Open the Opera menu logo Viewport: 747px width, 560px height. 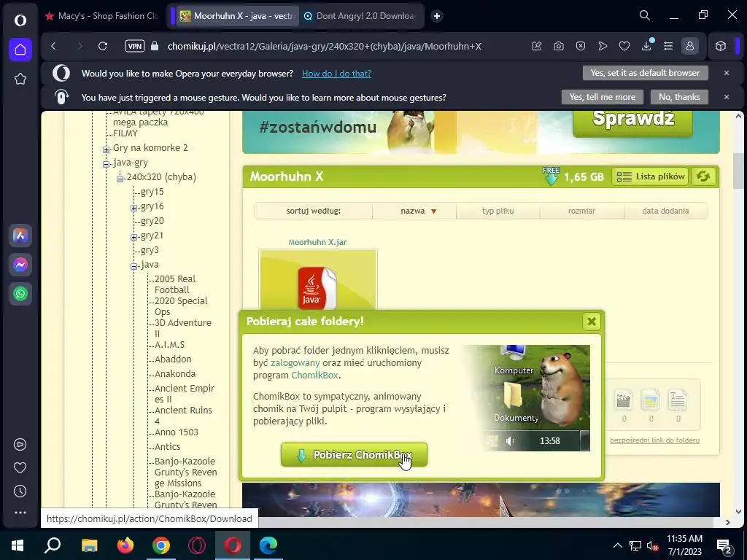tap(20, 20)
